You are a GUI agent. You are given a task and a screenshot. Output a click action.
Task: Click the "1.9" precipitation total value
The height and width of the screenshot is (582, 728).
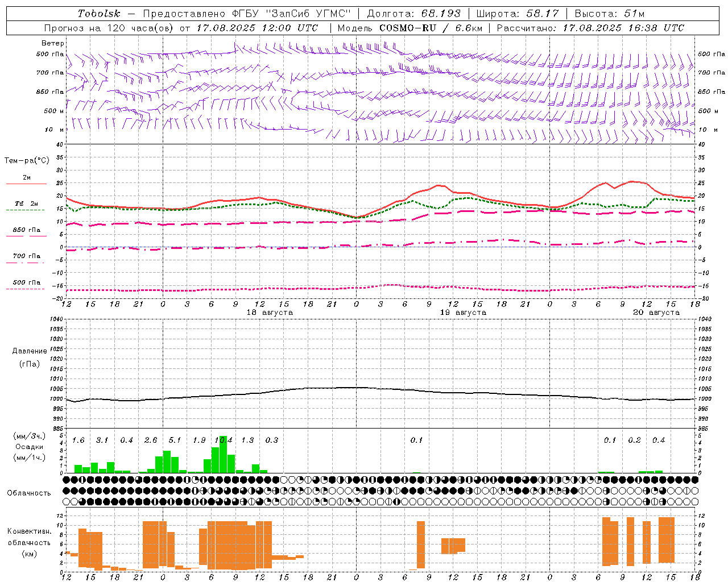point(199,440)
